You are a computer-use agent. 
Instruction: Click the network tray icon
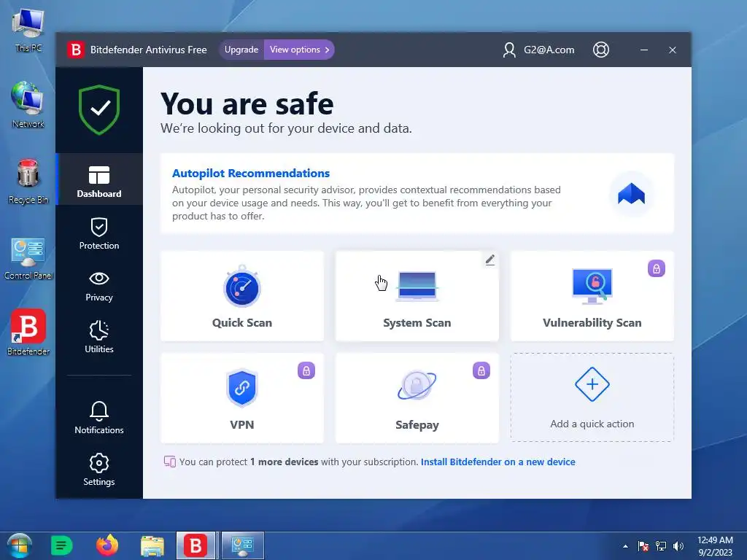coord(661,546)
